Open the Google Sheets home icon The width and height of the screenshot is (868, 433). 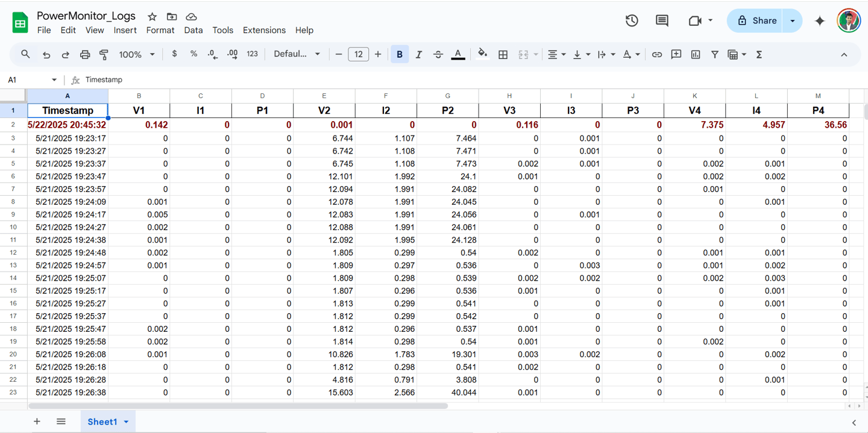point(20,23)
